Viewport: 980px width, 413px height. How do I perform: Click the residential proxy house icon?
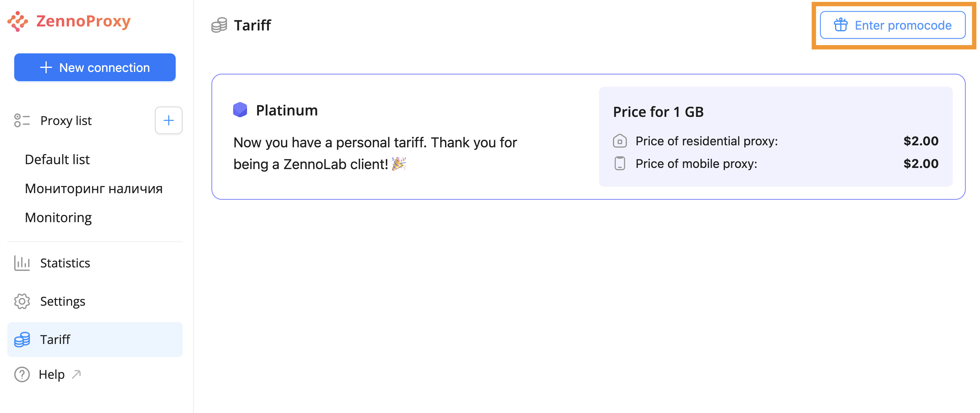620,141
